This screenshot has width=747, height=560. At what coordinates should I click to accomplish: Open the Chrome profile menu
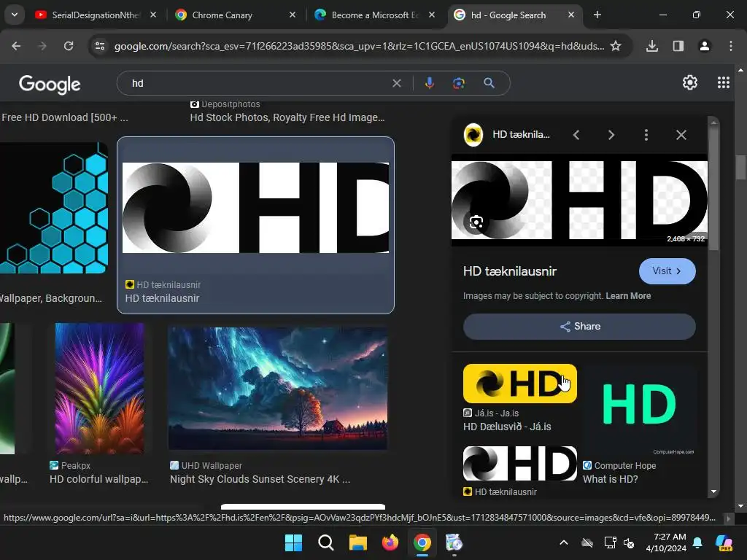tap(705, 46)
